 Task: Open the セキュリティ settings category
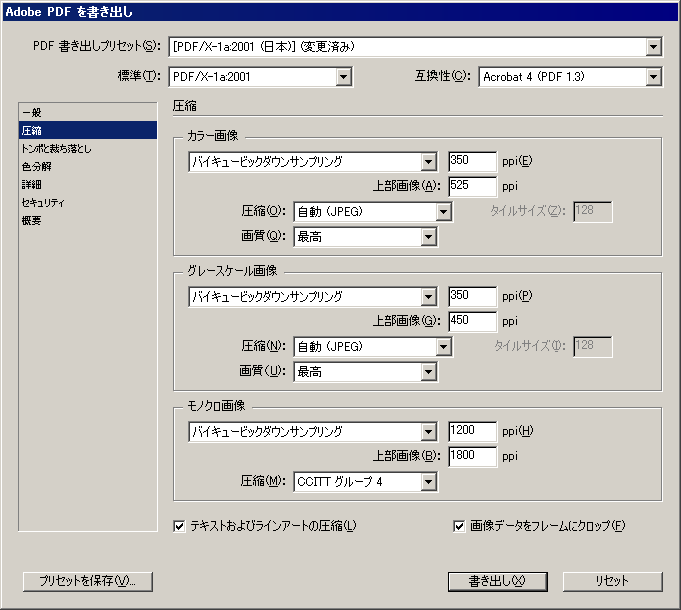tap(43, 202)
